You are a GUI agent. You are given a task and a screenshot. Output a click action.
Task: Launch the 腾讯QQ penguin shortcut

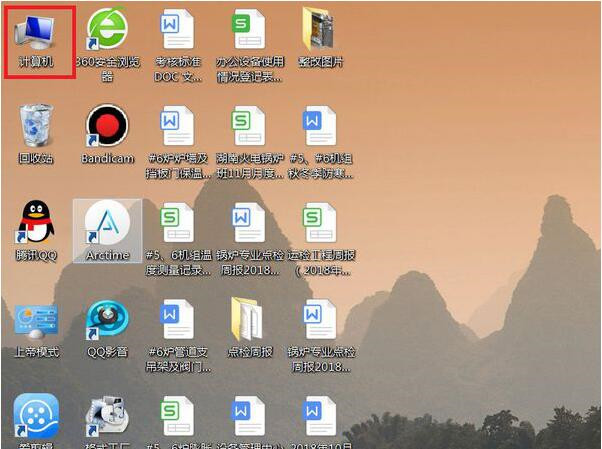pos(36,223)
